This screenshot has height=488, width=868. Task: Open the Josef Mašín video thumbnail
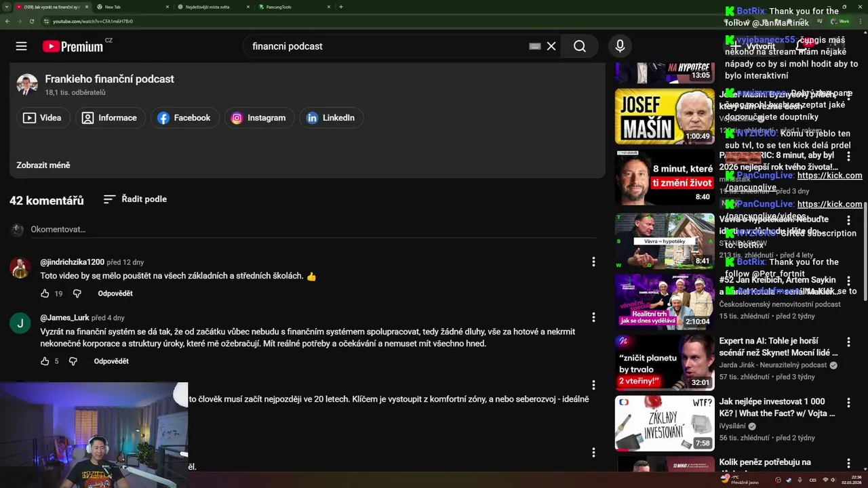point(665,116)
